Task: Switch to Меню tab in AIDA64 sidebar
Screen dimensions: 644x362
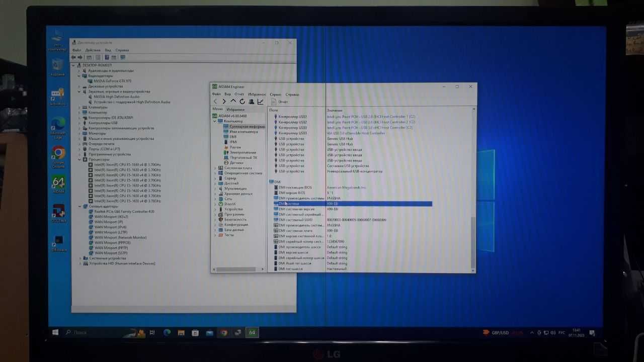Action: (217, 109)
